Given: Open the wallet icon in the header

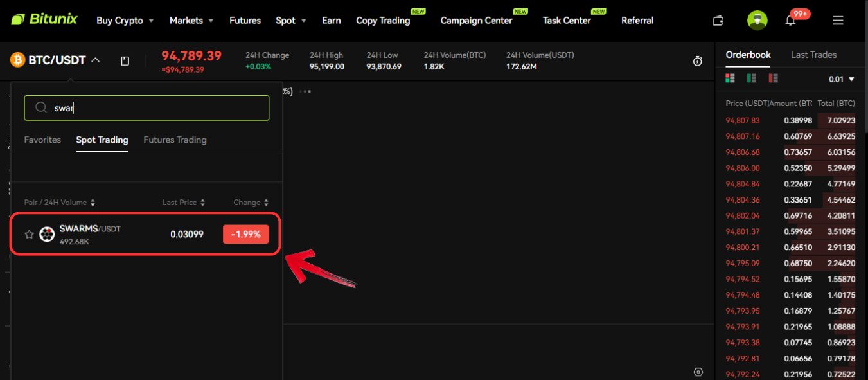Looking at the screenshot, I should point(718,21).
